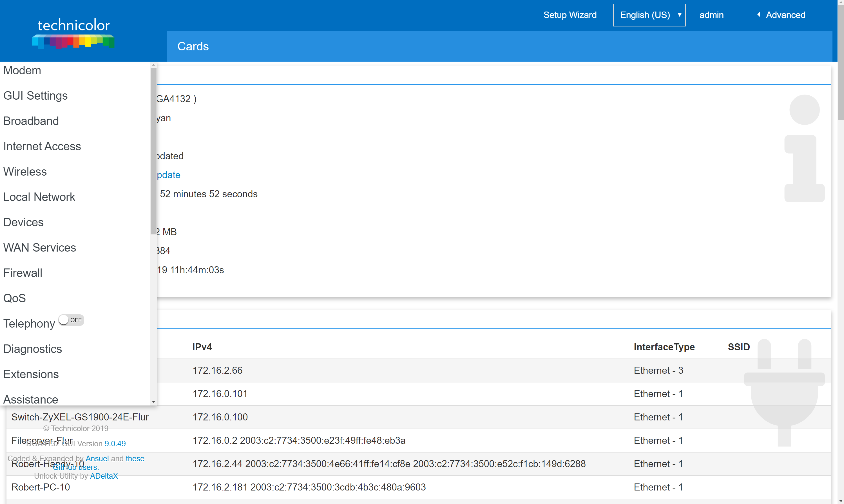Switch to the Cards tab
The width and height of the screenshot is (844, 504).
click(x=193, y=46)
